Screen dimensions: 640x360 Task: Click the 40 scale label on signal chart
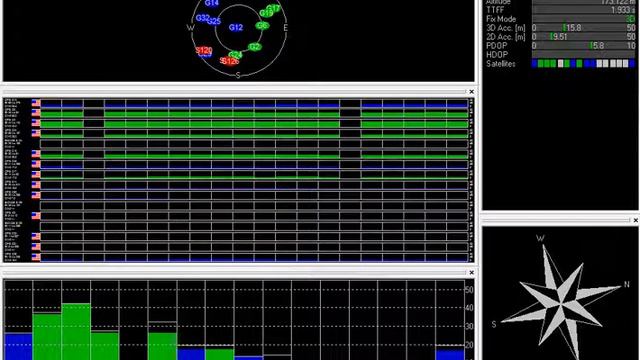click(x=469, y=308)
